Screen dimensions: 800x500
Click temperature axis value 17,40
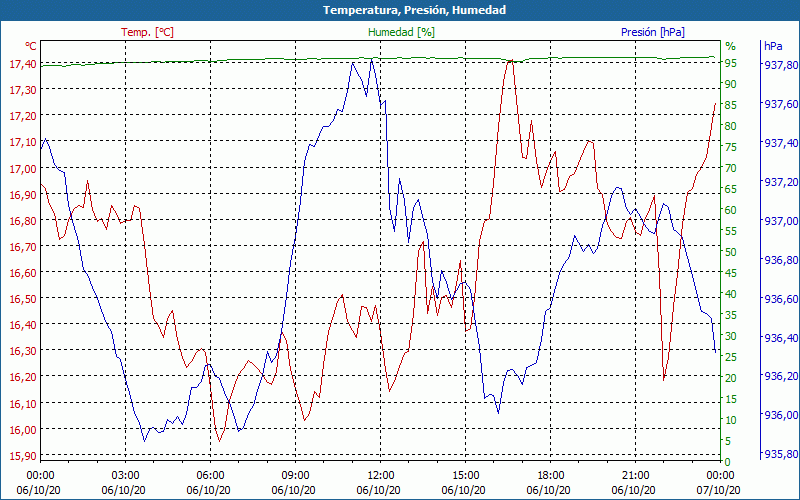(x=22, y=63)
